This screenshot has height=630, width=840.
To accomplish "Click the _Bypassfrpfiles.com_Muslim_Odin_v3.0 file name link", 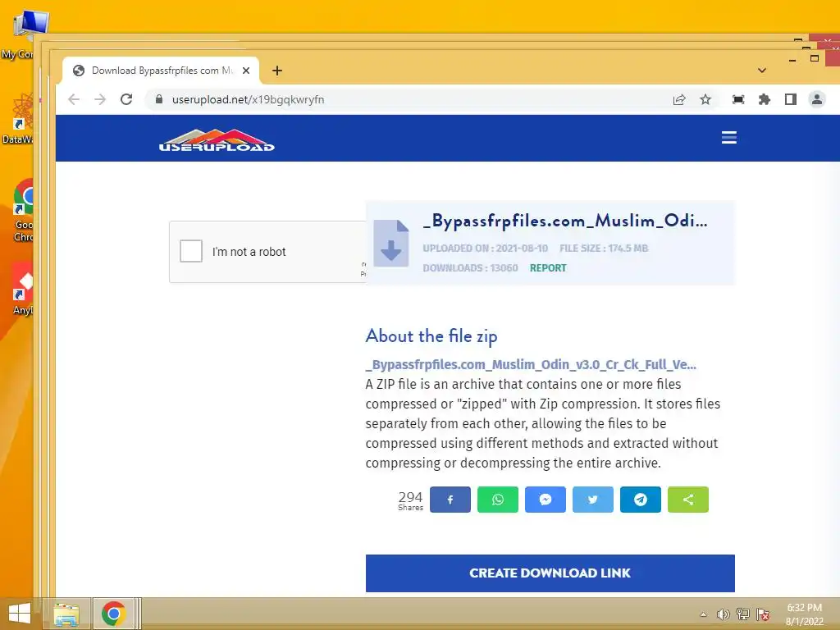I will 531,364.
